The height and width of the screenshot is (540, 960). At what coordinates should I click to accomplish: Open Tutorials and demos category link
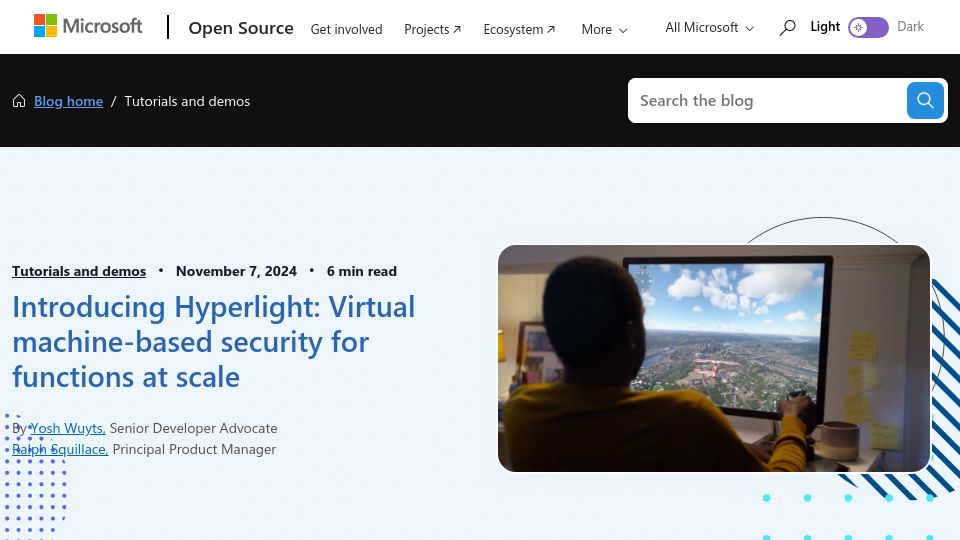79,271
